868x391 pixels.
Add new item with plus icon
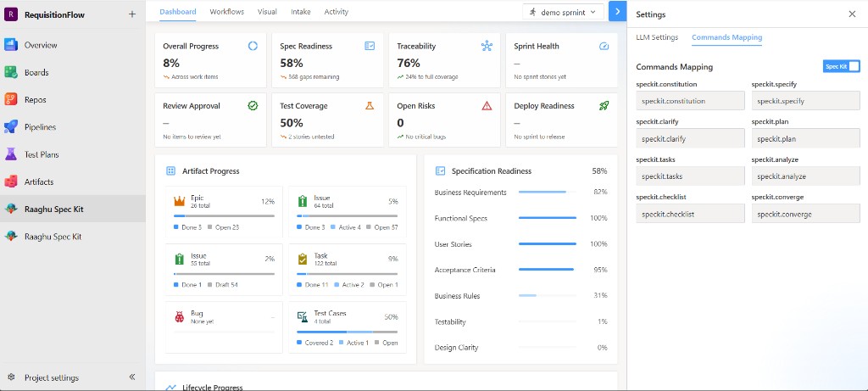coord(131,15)
